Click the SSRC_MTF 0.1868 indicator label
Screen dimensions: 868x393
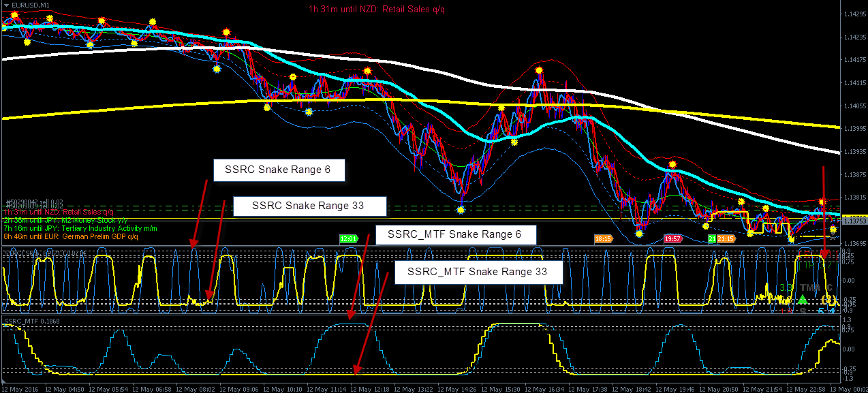(31, 320)
